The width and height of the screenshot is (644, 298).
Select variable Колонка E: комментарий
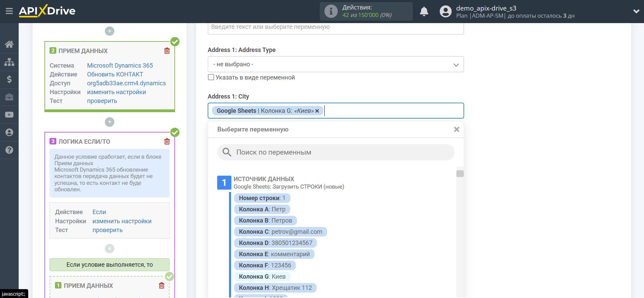(x=274, y=254)
